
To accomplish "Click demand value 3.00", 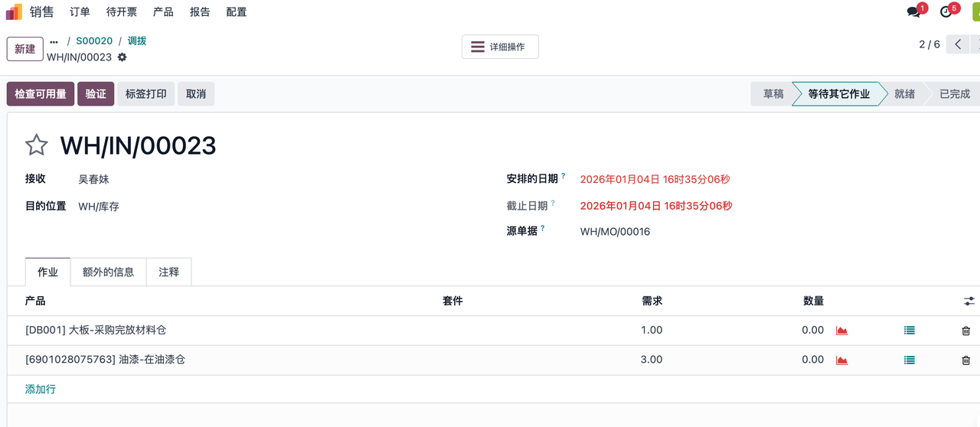I will click(x=652, y=360).
